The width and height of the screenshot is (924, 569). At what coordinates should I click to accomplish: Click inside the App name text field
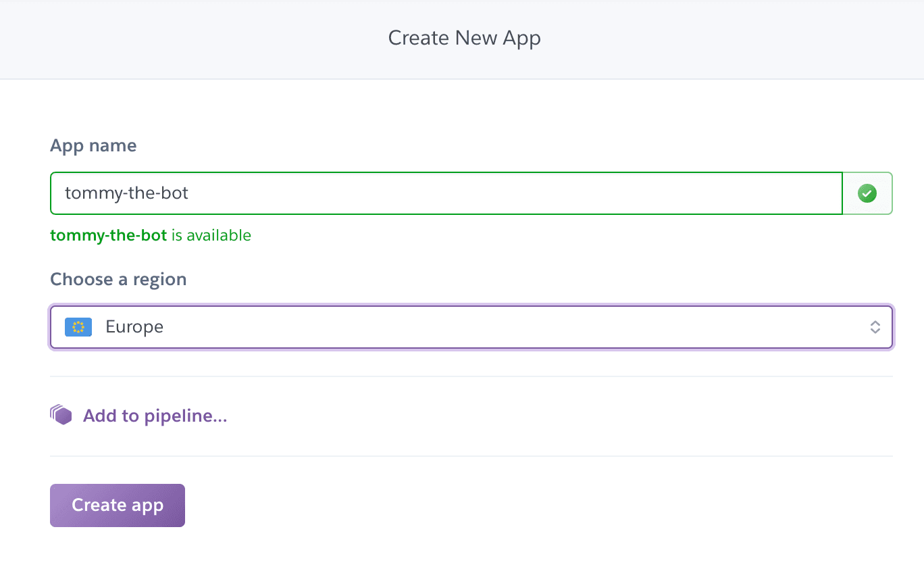[x=446, y=193]
